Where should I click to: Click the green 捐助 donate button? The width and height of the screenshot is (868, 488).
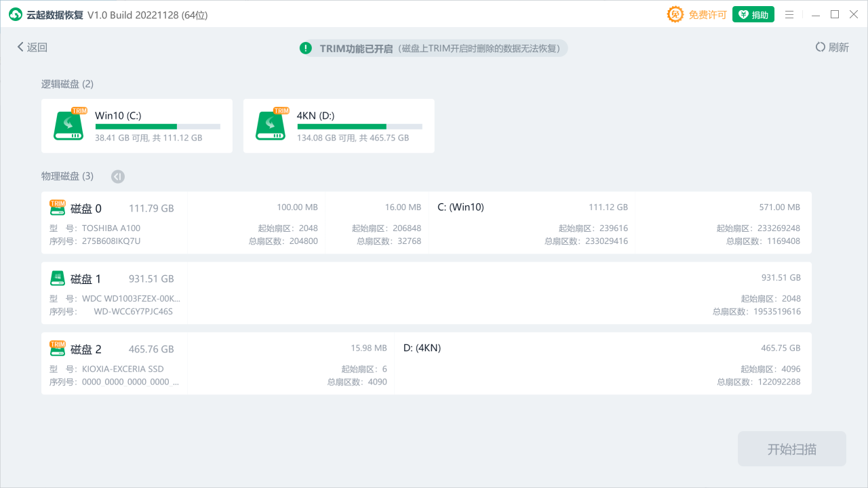[753, 14]
